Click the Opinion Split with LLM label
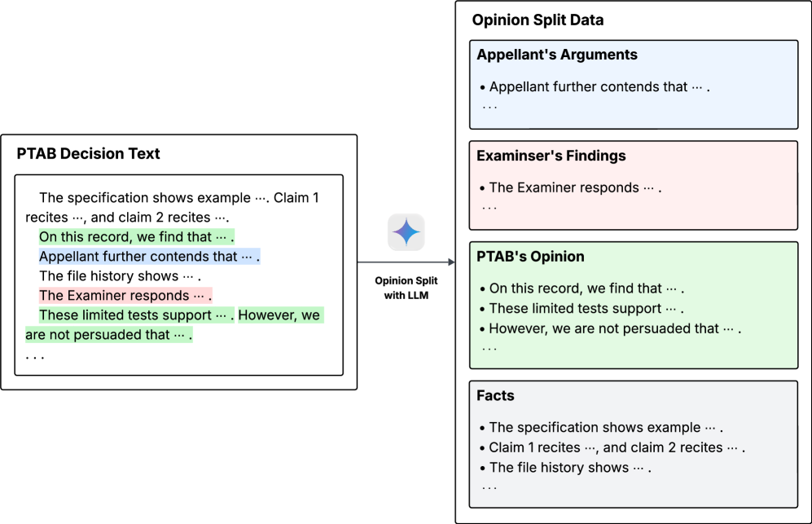Viewport: 812px width, 524px height. click(406, 288)
